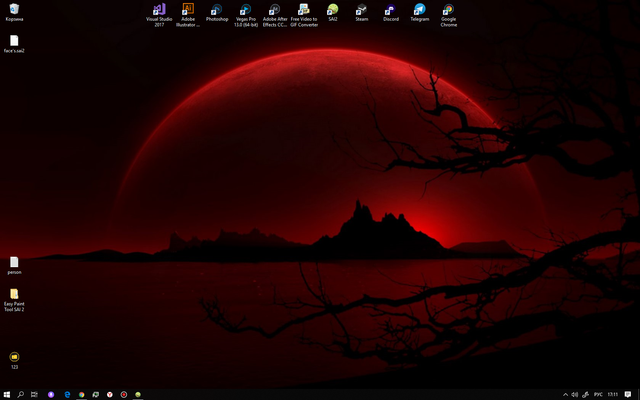Open the Windows Start menu
This screenshot has height=400, width=640.
coord(7,394)
